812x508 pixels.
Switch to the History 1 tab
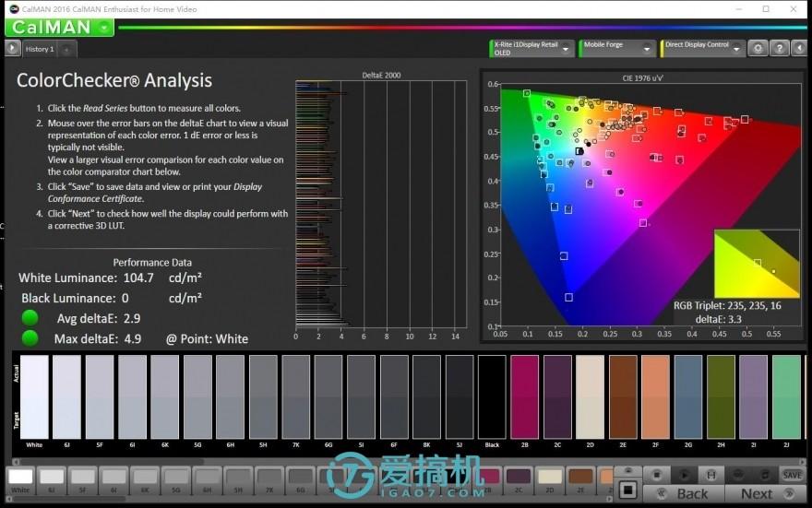pos(40,49)
